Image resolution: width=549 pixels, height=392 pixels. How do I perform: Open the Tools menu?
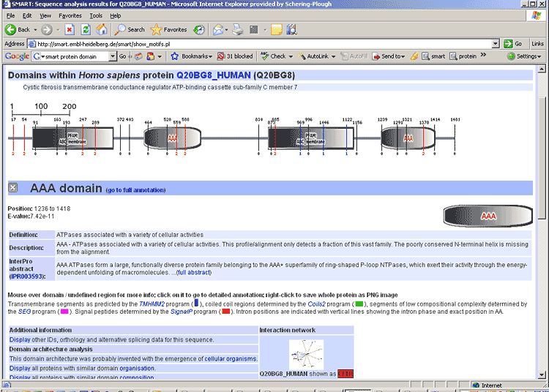click(96, 16)
